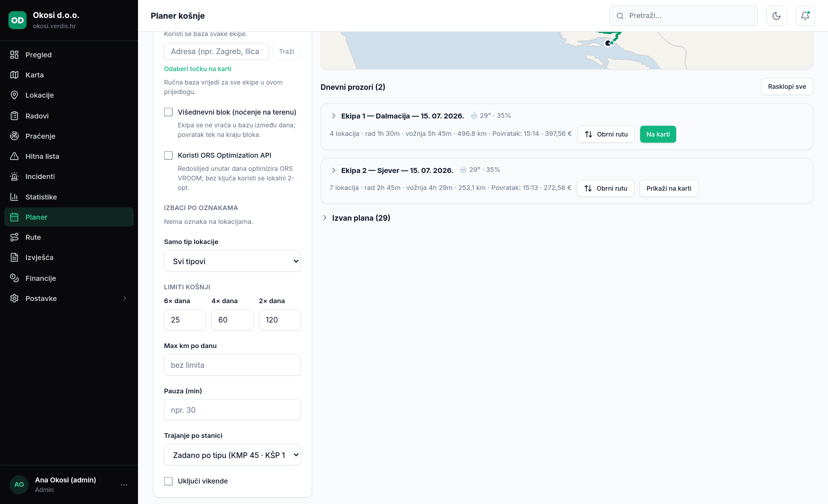Screen dimensions: 828x504
Task: Open the Pregled dashboard icon
Action: (x=14, y=54)
